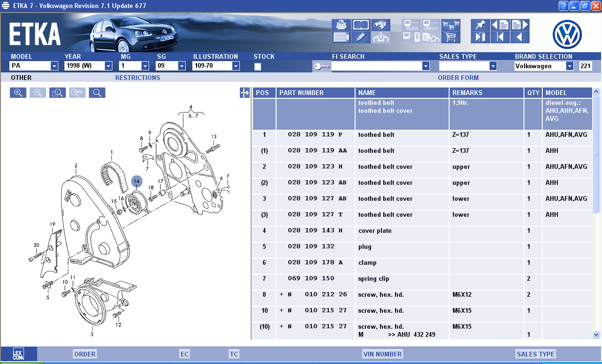Click the panel splitter arrow icon

245,93
